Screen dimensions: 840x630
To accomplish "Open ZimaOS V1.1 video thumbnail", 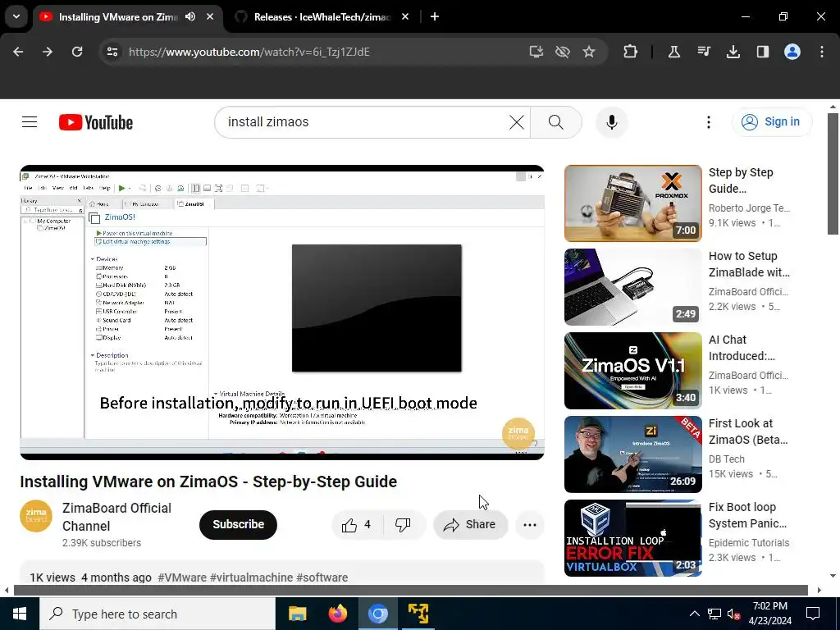I will [632, 371].
